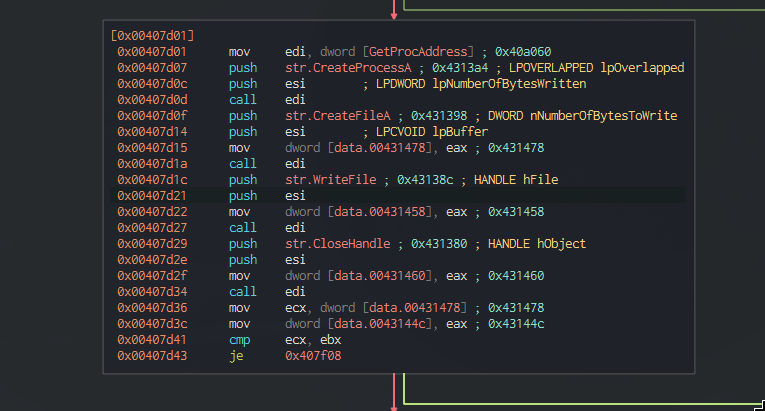765x411 pixels.
Task: Click the str.CreateProcessA string reference
Action: click(348, 68)
